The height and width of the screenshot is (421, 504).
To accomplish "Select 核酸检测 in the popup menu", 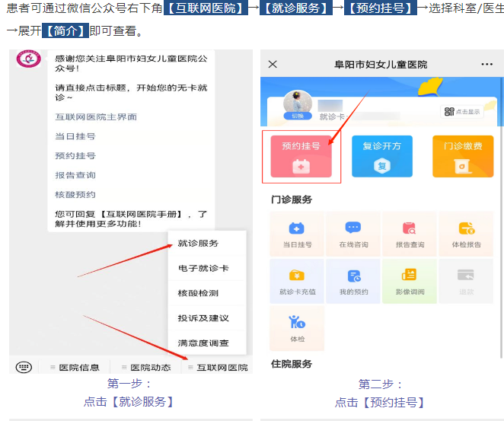I will click(x=207, y=293).
